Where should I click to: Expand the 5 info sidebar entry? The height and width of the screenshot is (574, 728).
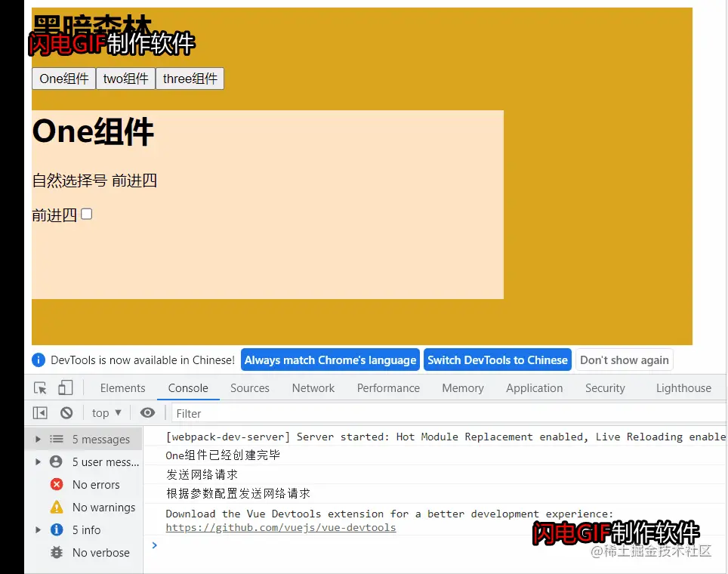point(38,529)
